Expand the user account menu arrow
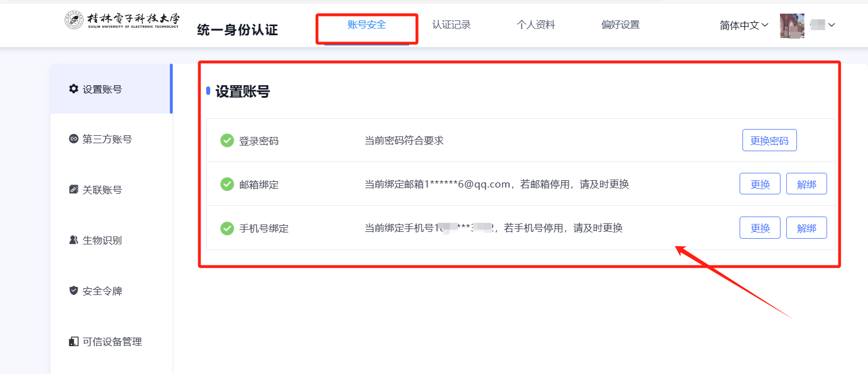 click(x=832, y=25)
